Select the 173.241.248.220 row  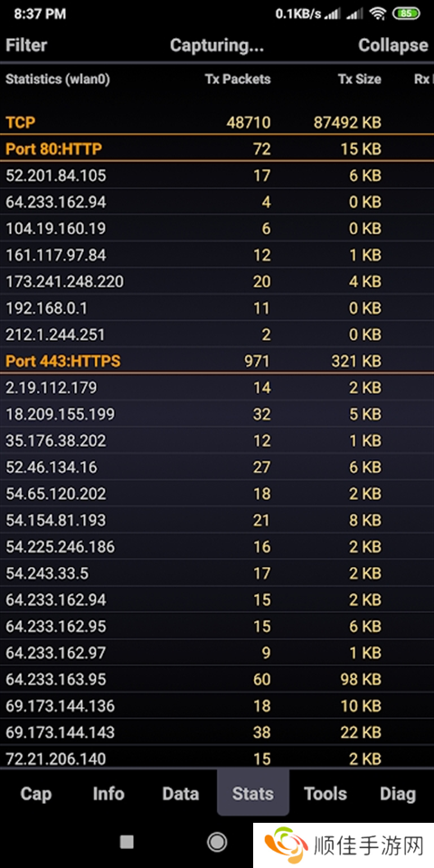[x=217, y=282]
